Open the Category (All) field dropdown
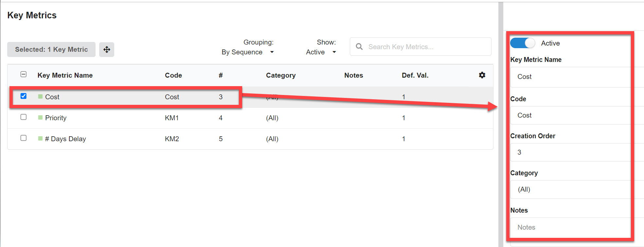Viewport: 644px width, 247px height. [x=570, y=189]
